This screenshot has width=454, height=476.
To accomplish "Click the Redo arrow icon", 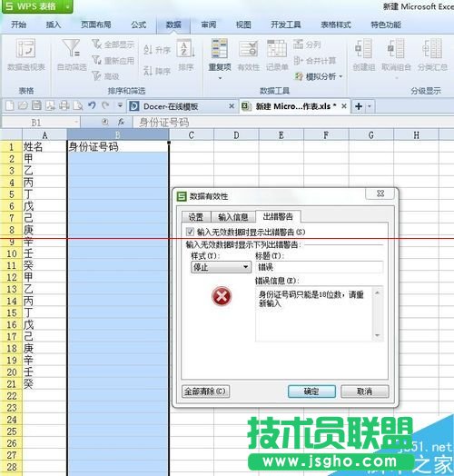I will click(105, 105).
